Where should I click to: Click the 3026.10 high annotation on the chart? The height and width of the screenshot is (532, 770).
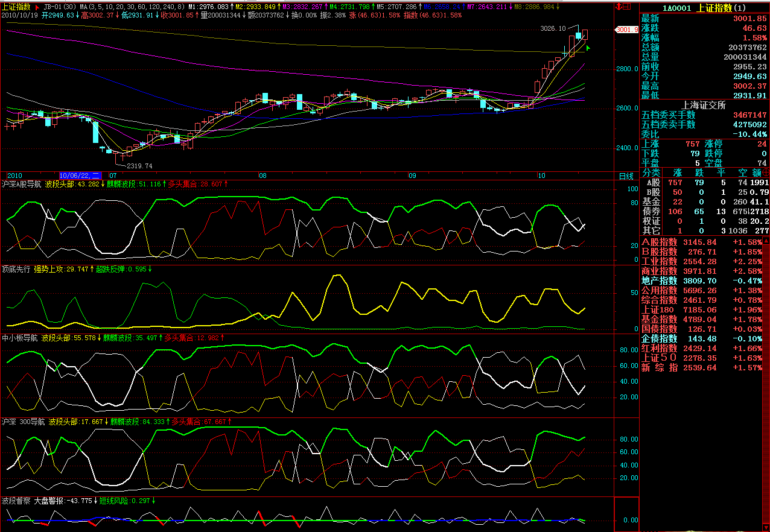coord(553,28)
